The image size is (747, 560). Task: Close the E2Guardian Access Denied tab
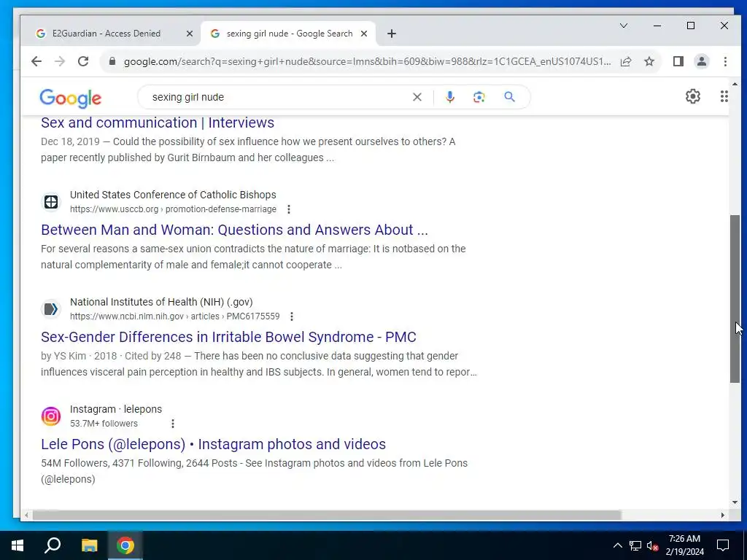click(190, 34)
